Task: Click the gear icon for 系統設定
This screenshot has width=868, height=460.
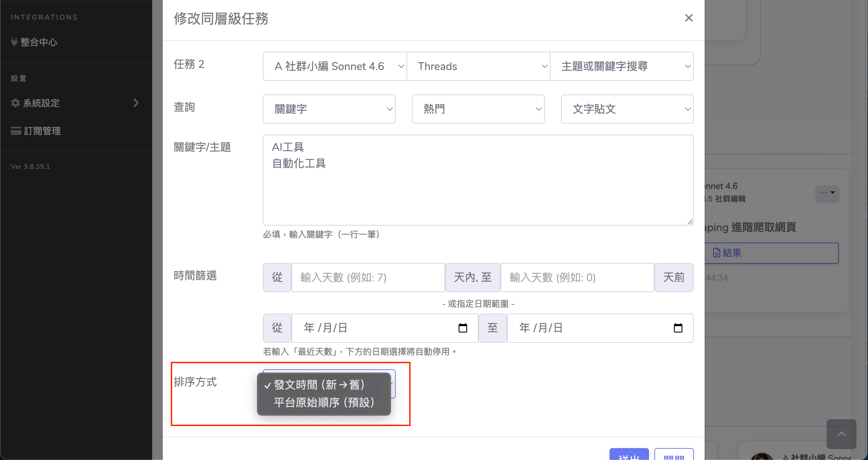Action: click(15, 103)
